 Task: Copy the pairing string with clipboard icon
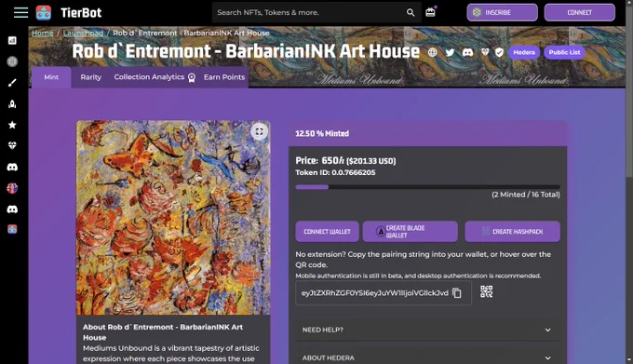coord(457,293)
